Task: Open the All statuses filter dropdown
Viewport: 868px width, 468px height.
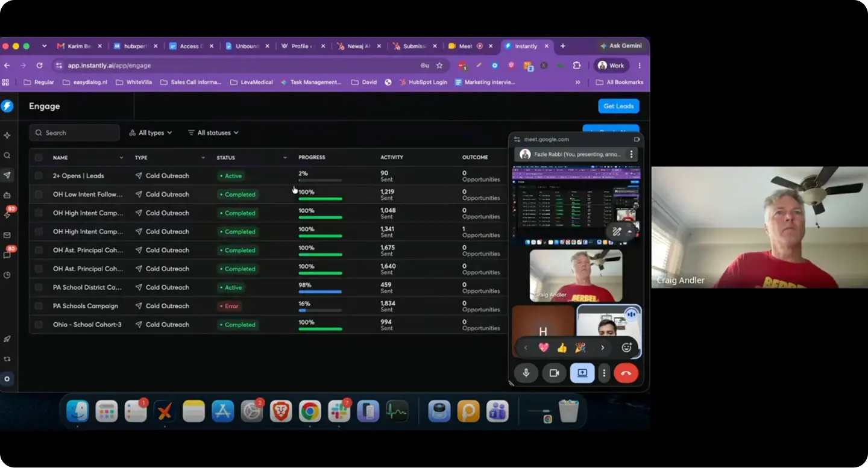Action: click(213, 133)
